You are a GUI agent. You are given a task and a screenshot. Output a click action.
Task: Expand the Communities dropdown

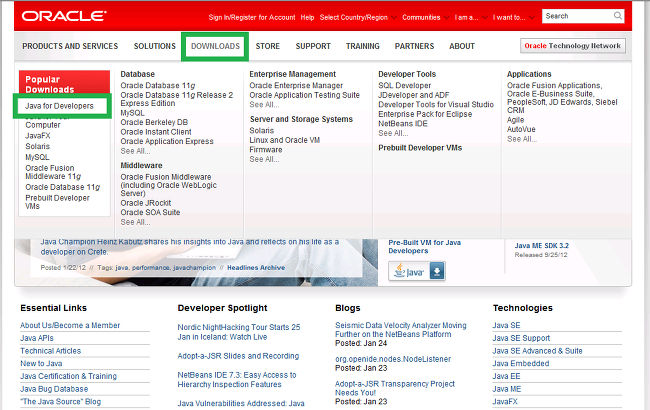(426, 17)
